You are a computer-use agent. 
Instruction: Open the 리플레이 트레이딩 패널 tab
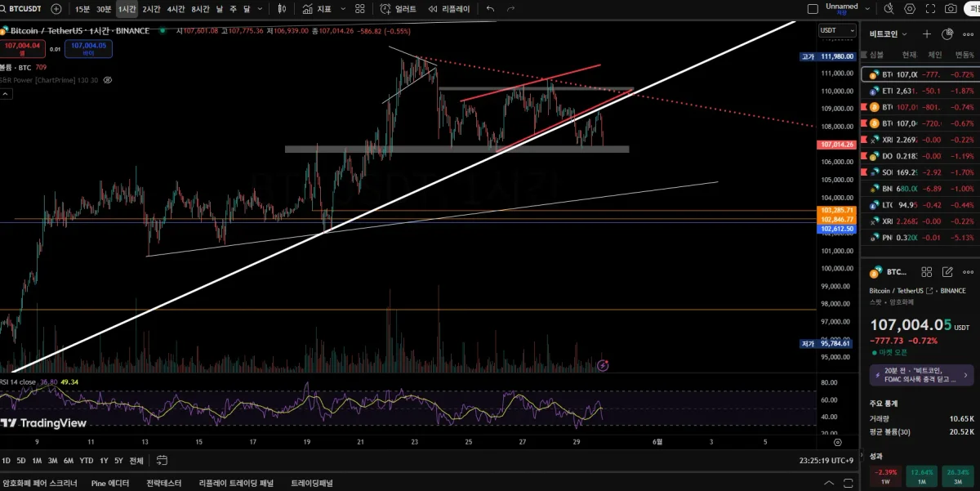(x=236, y=483)
